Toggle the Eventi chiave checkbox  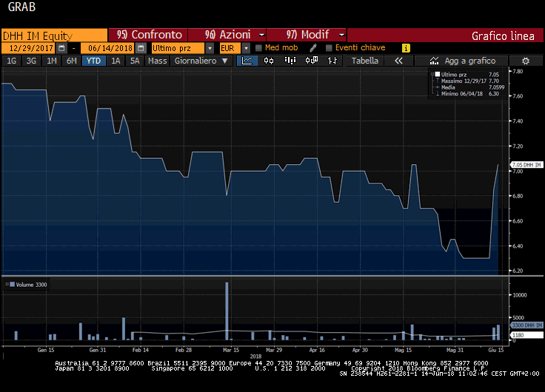329,48
